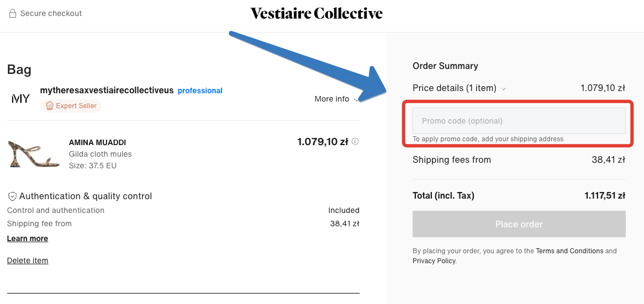Open the Vestiaire Collective logo homepage
Image resolution: width=644 pixels, height=304 pixels.
316,14
